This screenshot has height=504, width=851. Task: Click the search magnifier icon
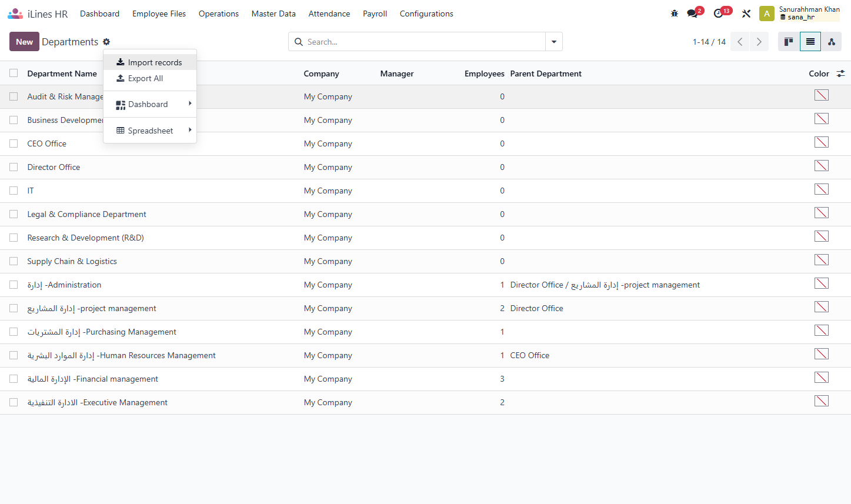tap(299, 42)
